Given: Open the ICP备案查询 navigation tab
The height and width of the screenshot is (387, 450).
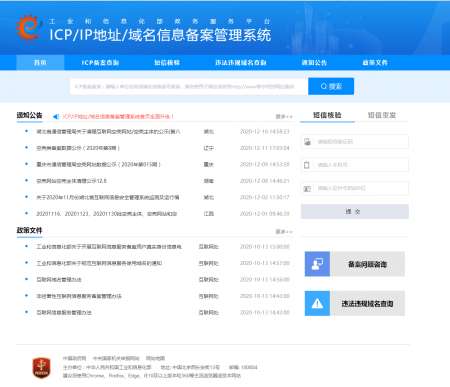Looking at the screenshot, I should pos(100,62).
